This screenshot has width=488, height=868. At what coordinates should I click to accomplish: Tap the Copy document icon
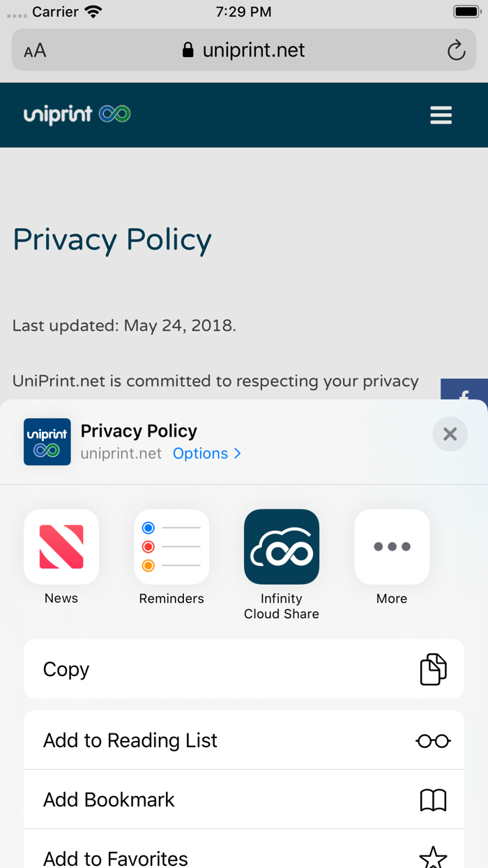point(433,668)
